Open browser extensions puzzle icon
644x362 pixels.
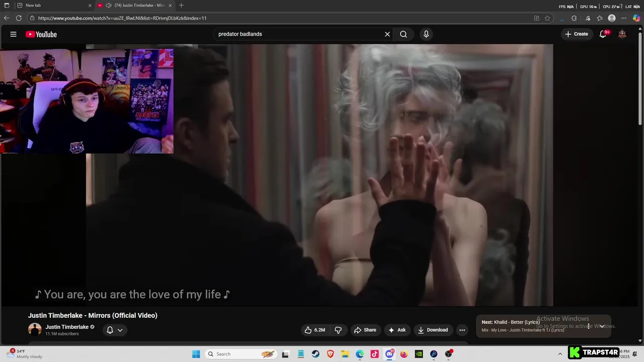574,18
